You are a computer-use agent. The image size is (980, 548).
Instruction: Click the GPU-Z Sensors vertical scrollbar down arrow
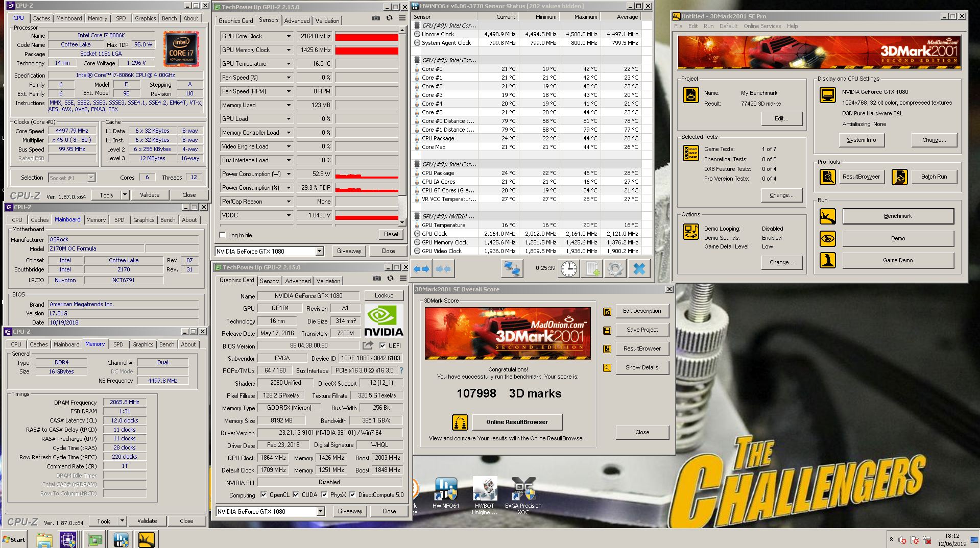point(402,222)
